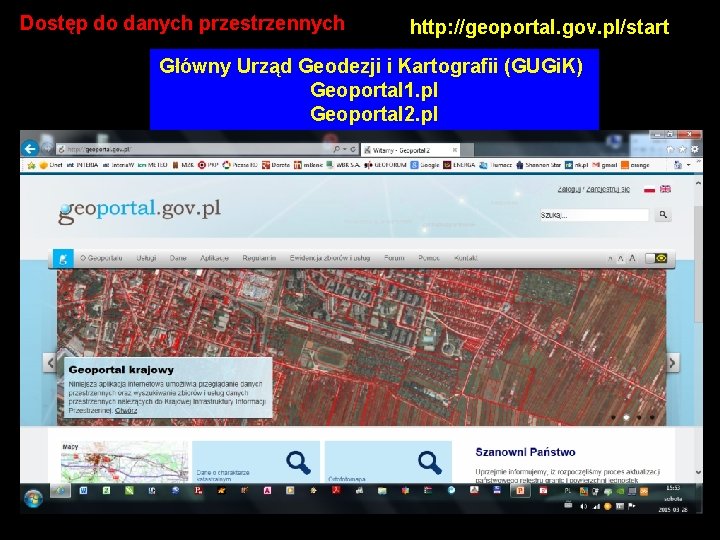The image size is (720, 540).
Task: Open the browser Tools gear icon
Action: 695,149
